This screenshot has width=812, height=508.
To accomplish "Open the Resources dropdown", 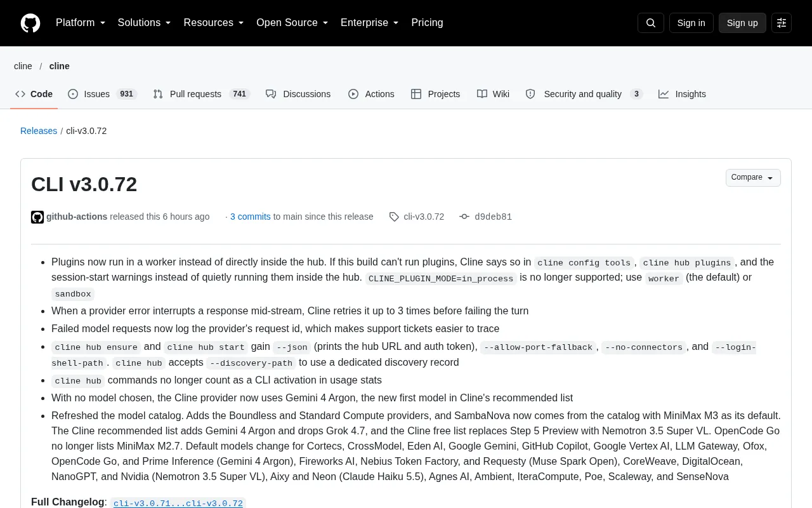I will (214, 23).
